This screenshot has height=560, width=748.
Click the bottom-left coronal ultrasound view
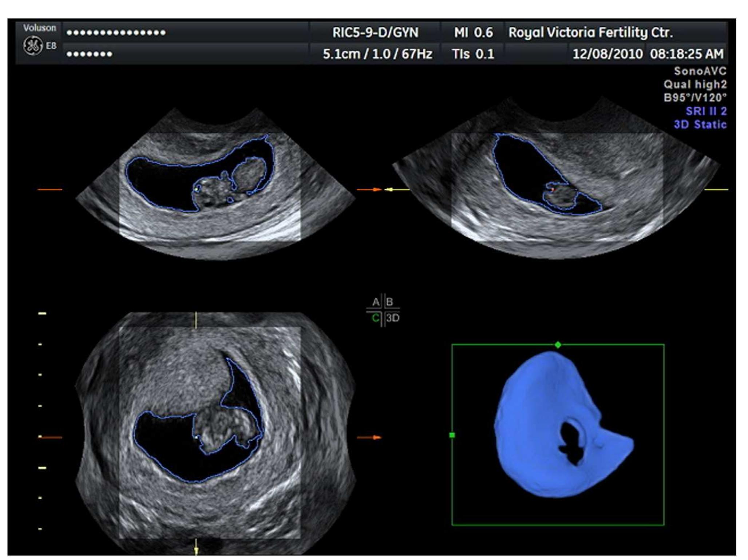tap(215, 433)
